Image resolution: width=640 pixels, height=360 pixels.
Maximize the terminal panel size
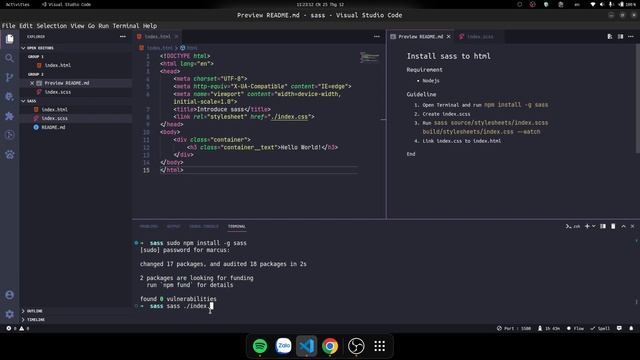(623, 226)
